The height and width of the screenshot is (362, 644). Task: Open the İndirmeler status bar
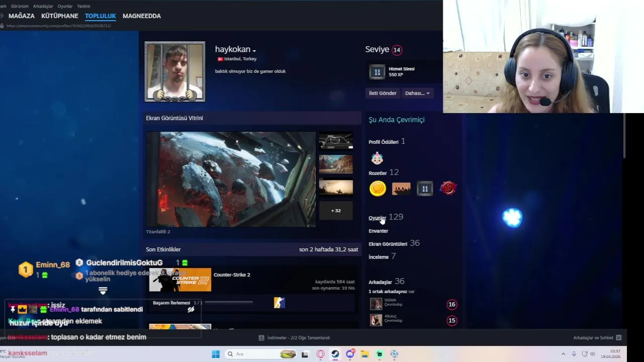294,338
